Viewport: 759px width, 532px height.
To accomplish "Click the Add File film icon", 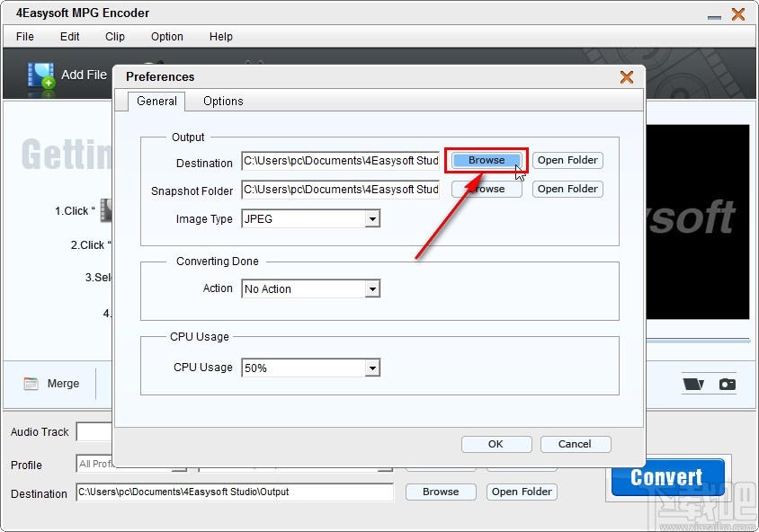I will [40, 75].
